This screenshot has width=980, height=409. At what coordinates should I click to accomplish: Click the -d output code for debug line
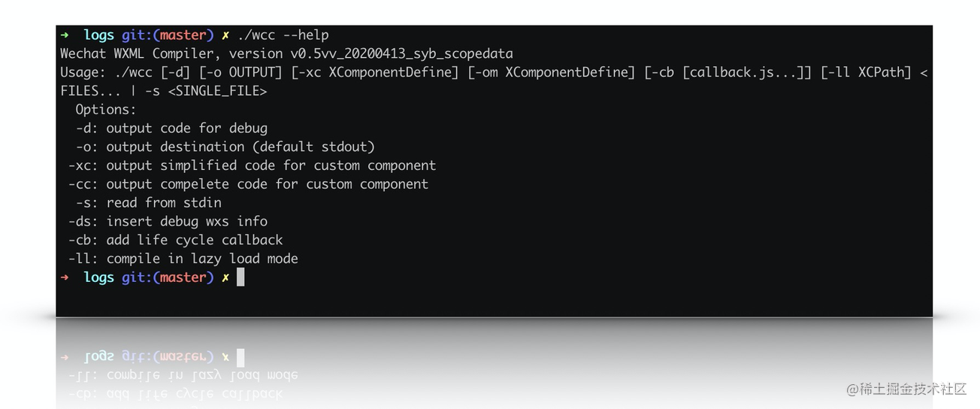point(171,129)
